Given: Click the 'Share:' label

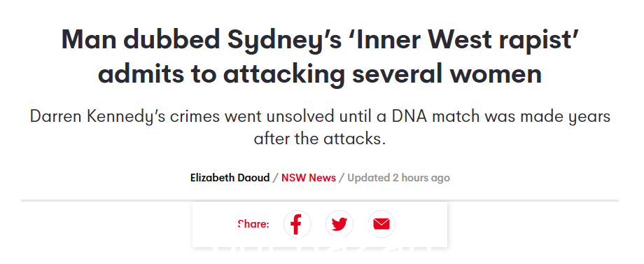Looking at the screenshot, I should pyautogui.click(x=253, y=224).
